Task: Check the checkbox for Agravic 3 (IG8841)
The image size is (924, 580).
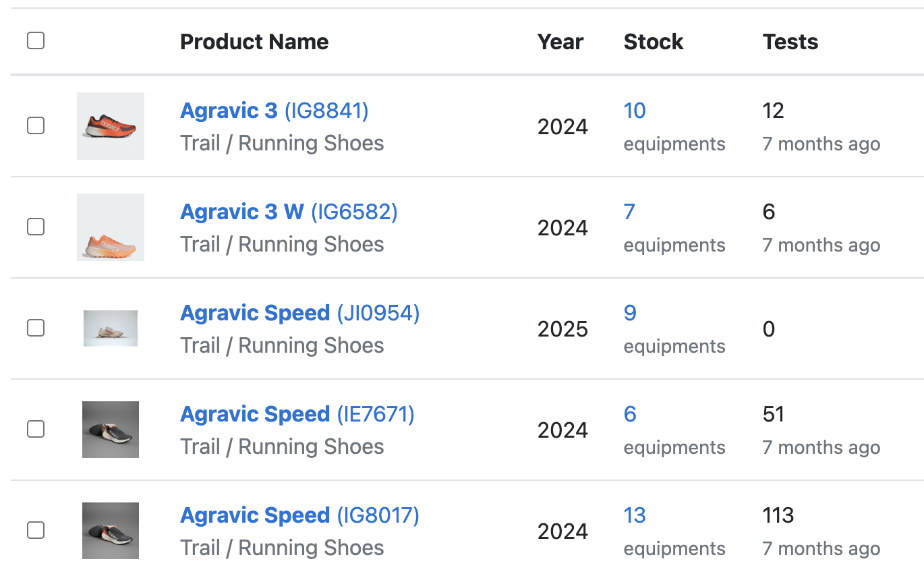Action: point(35,126)
